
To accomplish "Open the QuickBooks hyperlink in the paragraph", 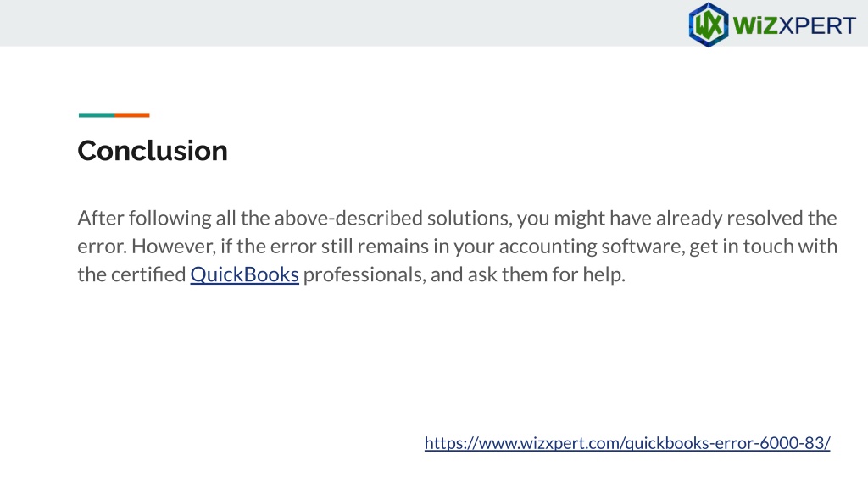I will (245, 274).
